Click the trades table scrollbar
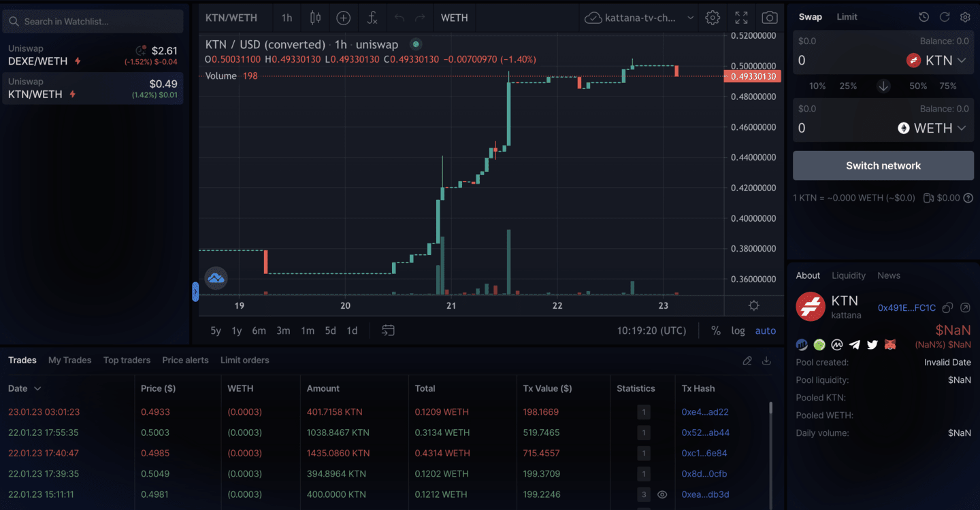 [x=771, y=408]
